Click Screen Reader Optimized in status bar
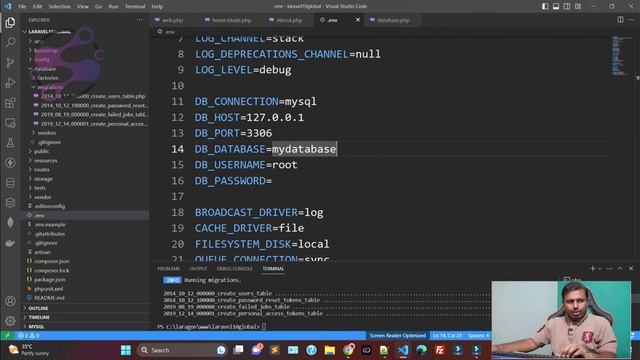Screen dimensions: 640x360 (398, 336)
